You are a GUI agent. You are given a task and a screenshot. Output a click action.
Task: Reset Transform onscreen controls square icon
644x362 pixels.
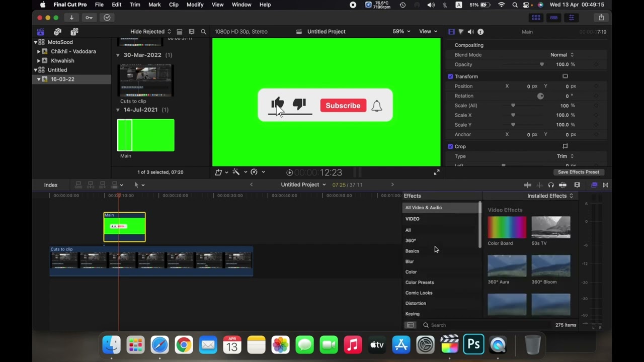coord(565,76)
